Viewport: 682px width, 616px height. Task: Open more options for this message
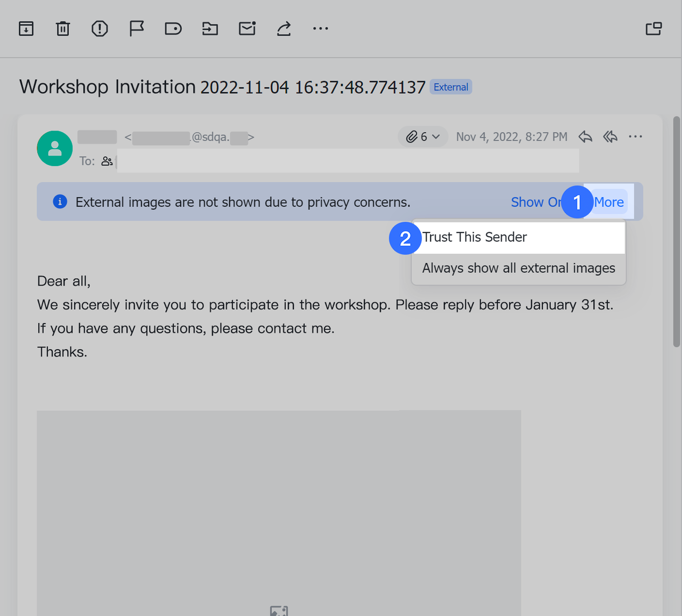(x=635, y=137)
